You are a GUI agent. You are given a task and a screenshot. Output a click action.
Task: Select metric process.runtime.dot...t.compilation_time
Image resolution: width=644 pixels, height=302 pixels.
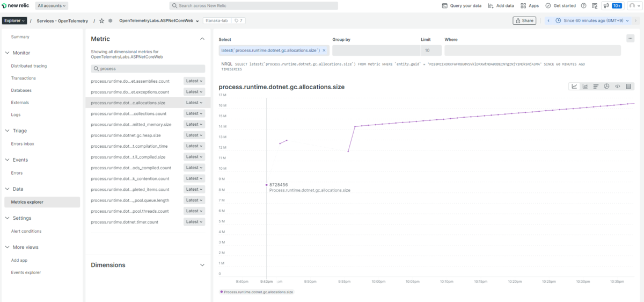click(x=129, y=146)
